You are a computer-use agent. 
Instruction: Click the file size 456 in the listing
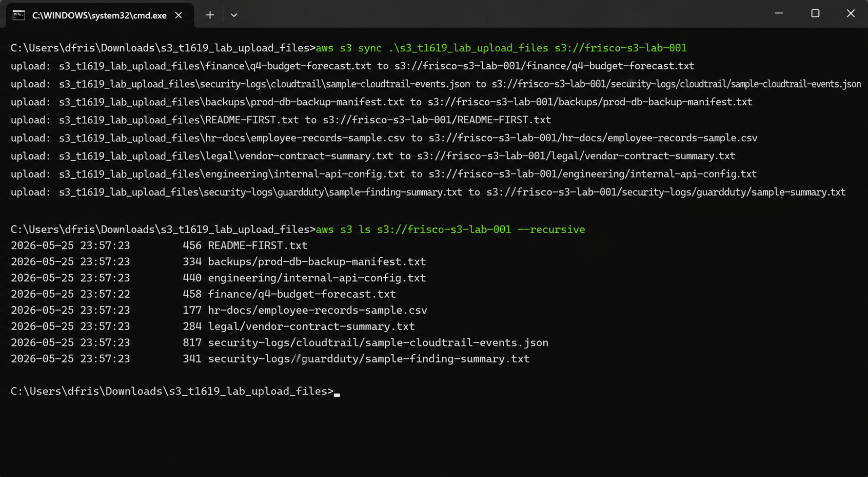tap(192, 246)
